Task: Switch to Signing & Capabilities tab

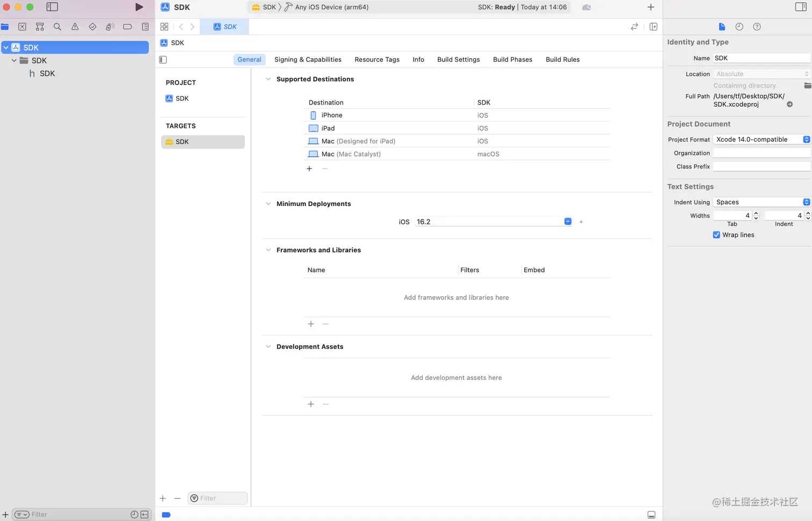Action: pos(308,60)
